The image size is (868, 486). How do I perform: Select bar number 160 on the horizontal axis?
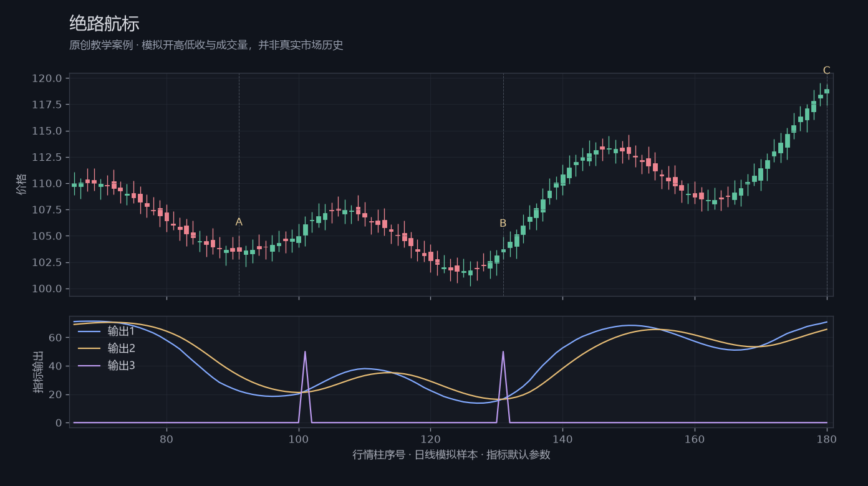[695, 439]
